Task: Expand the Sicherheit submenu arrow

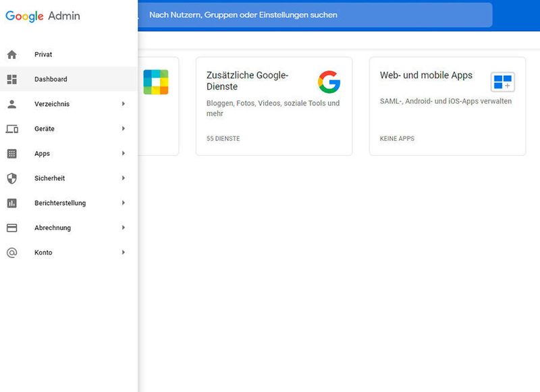Action: (x=124, y=178)
